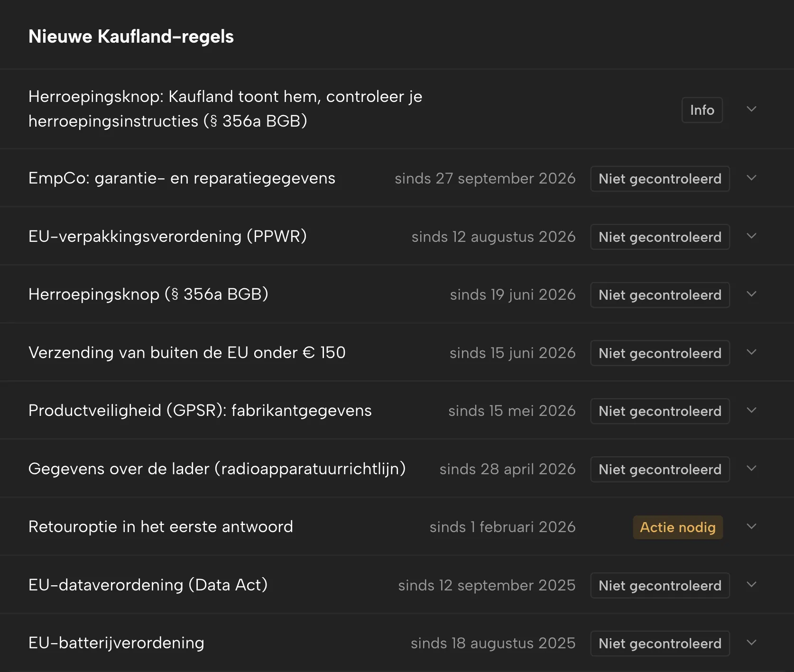Click Niet gecontroleerd badge for Herroepingsknop 19 juni
The image size is (794, 672).
tap(660, 295)
